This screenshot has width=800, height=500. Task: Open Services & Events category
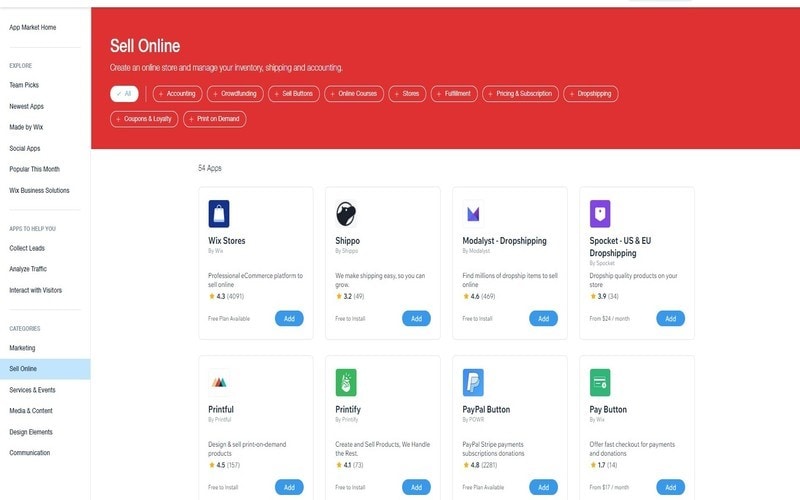tap(32, 390)
